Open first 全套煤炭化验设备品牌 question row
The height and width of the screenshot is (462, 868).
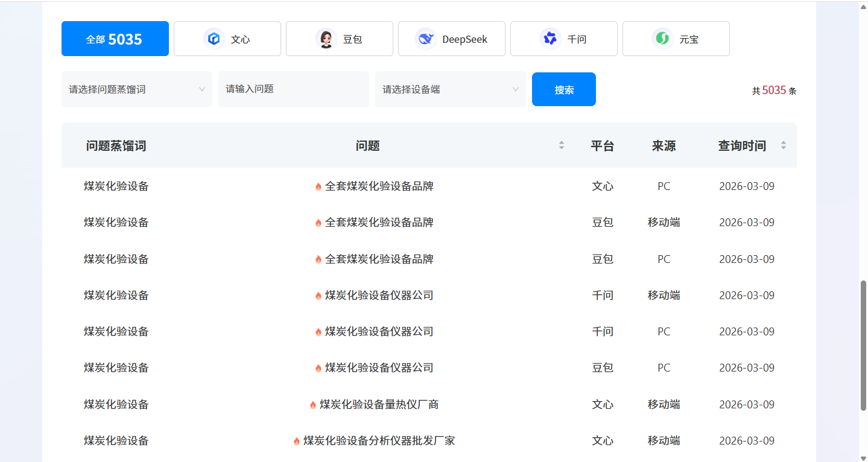click(379, 186)
